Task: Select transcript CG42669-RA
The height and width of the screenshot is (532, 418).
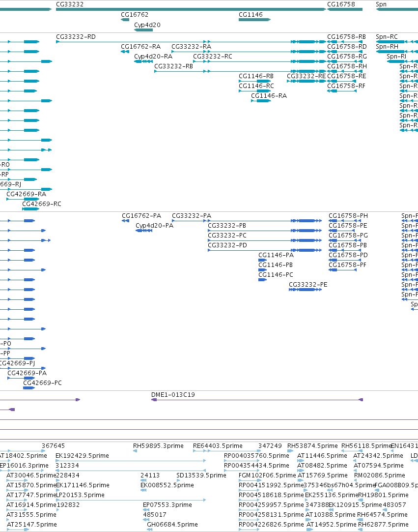Action: pyautogui.click(x=23, y=199)
